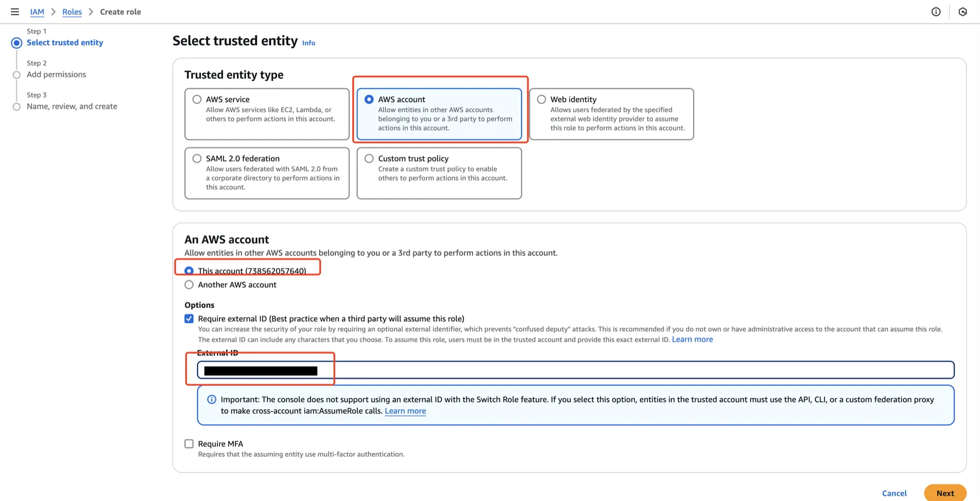Click the Trusted entity type heading
The width and height of the screenshot is (980, 501).
click(234, 74)
